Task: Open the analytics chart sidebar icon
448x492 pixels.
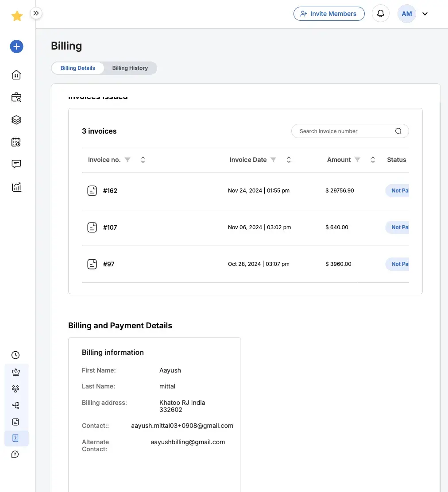Action: [16, 187]
